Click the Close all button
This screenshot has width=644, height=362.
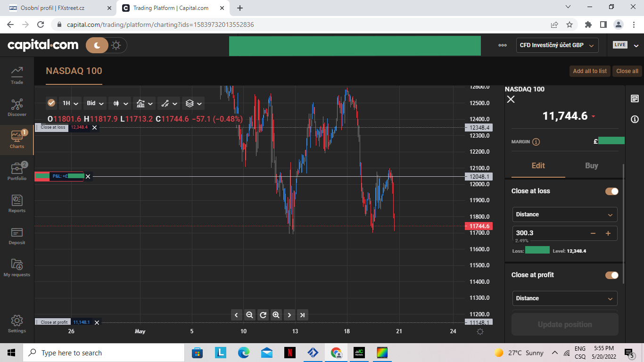click(x=627, y=71)
